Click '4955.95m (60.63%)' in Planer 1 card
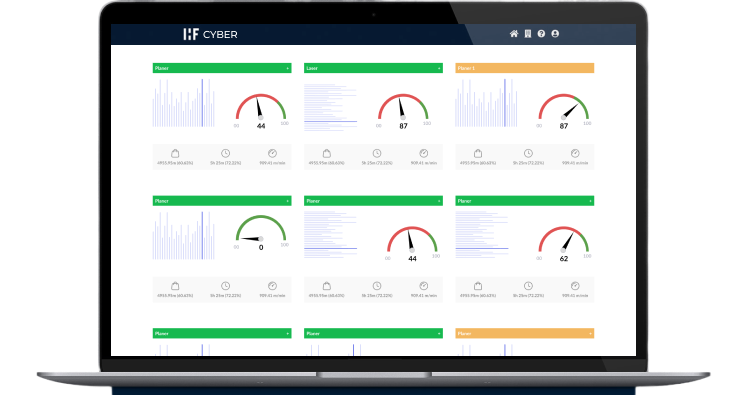The image size is (748, 395). pos(478,163)
